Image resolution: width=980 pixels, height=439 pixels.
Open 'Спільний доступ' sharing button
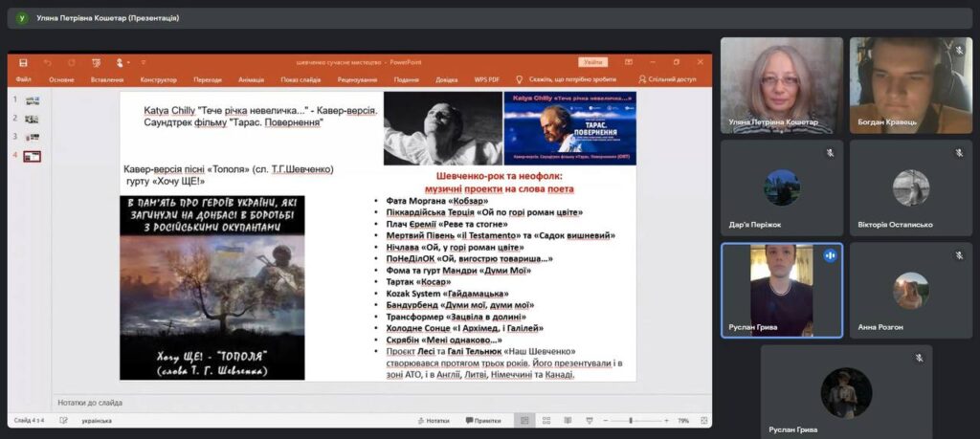[x=667, y=79]
